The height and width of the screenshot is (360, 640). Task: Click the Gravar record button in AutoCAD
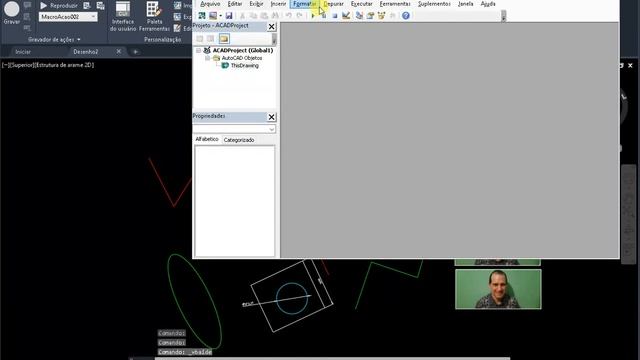pyautogui.click(x=11, y=13)
